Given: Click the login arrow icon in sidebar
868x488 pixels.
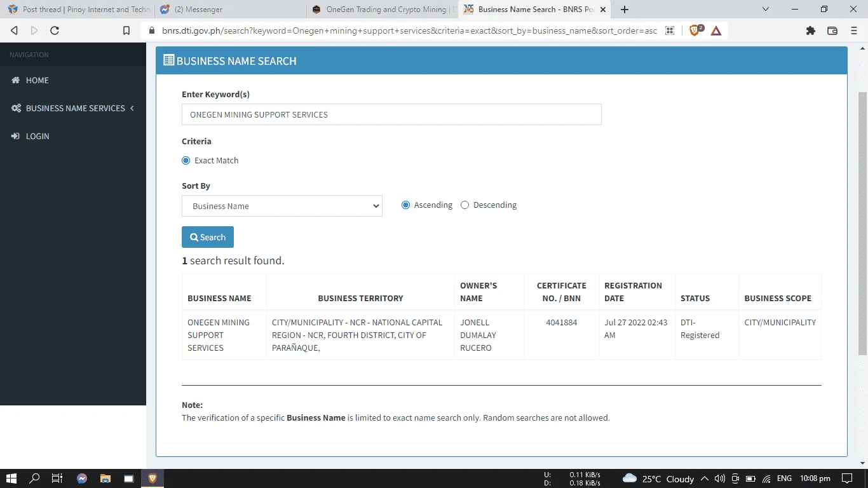Looking at the screenshot, I should [16, 136].
